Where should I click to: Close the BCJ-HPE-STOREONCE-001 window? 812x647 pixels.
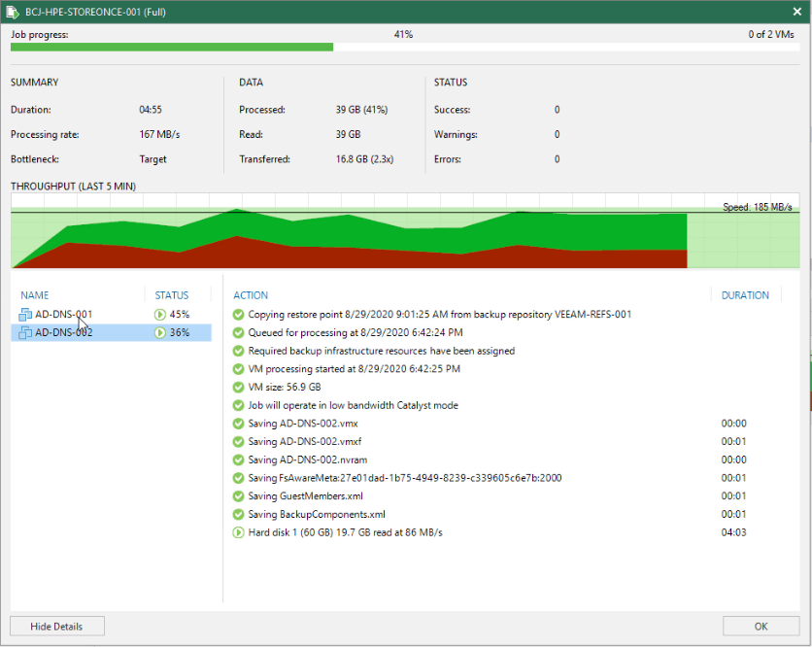797,12
